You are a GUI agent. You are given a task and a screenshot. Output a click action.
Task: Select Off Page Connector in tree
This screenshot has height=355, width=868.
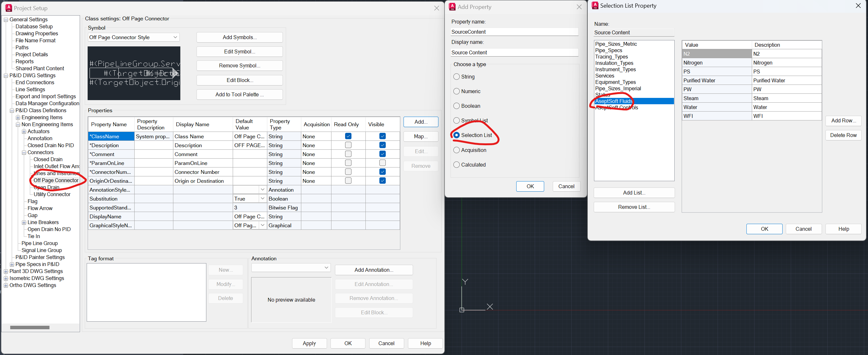56,180
